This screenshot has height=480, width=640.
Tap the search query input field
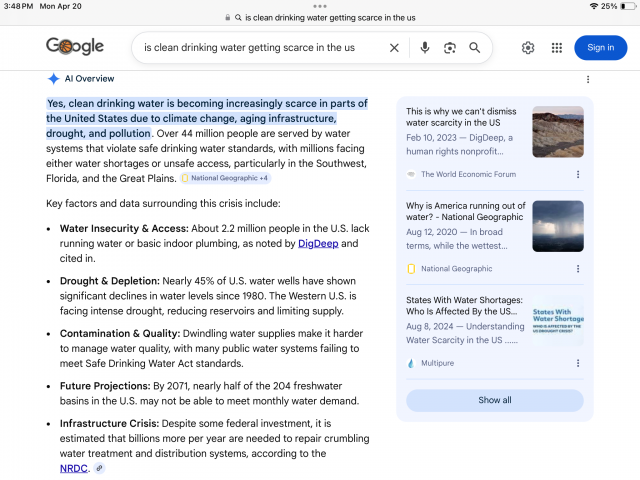pyautogui.click(x=260, y=48)
